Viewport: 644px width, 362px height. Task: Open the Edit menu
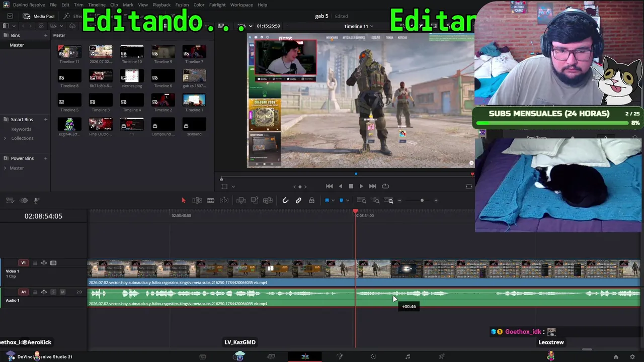pos(65,5)
